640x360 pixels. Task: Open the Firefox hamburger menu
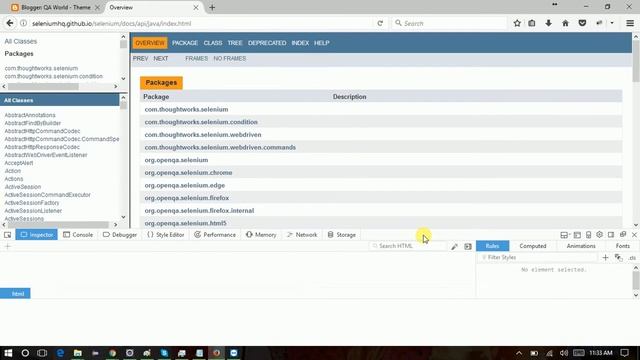(630, 23)
